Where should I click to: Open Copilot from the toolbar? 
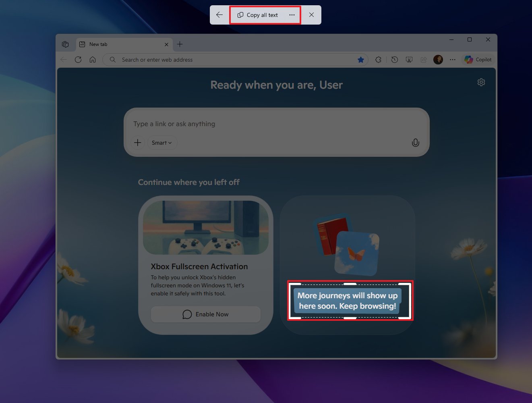pyautogui.click(x=478, y=59)
